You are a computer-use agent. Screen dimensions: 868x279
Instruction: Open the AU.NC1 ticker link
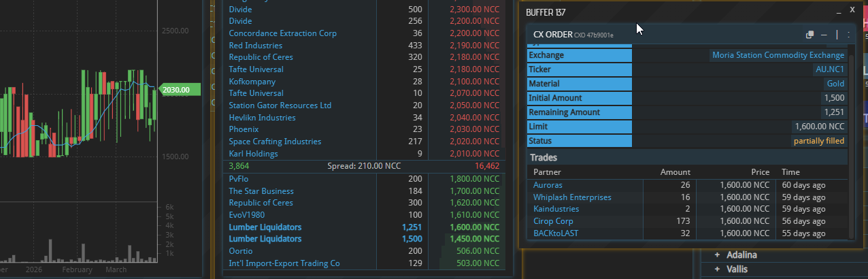(830, 69)
